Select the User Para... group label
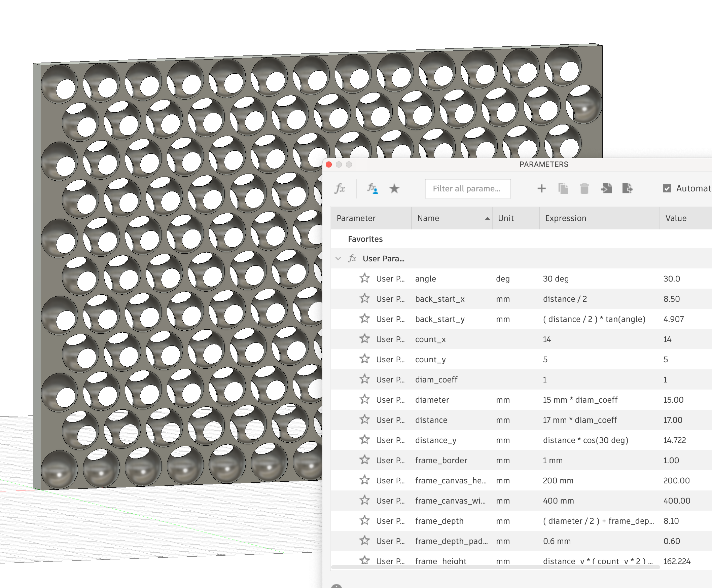This screenshot has width=712, height=588. pyautogui.click(x=384, y=259)
